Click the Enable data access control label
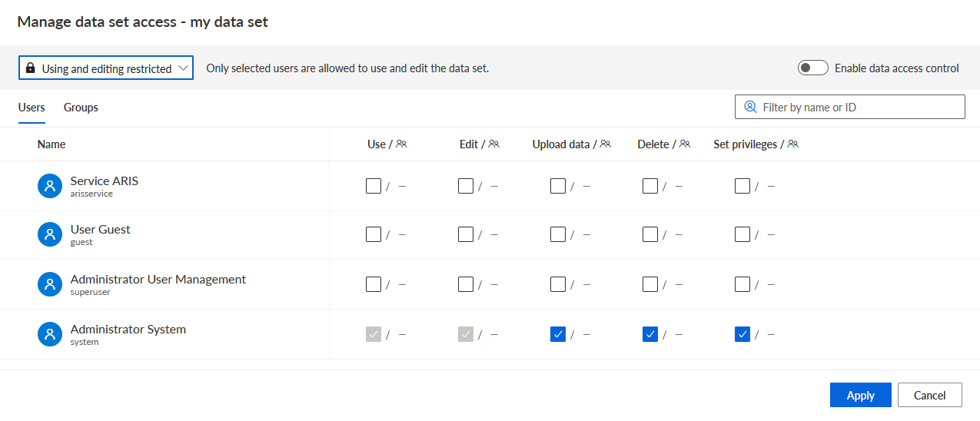This screenshot has height=421, width=980. point(897,68)
